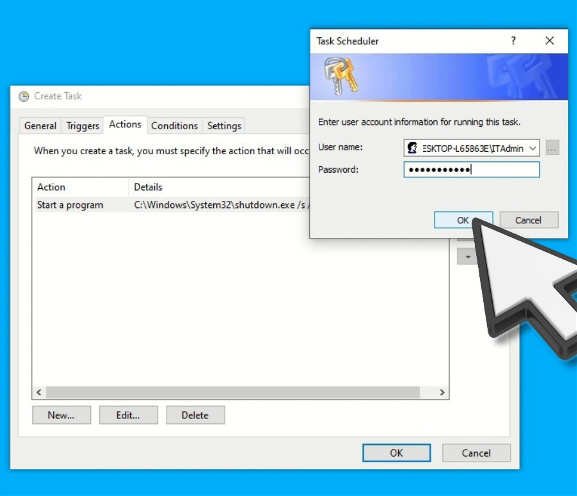Click OK in the Task Scheduler dialog

(x=463, y=220)
